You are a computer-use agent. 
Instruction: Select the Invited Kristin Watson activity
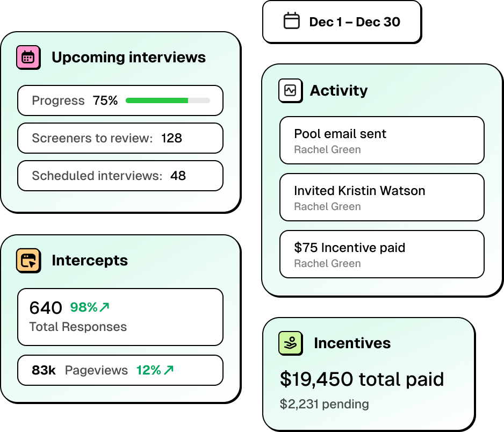[x=381, y=197]
